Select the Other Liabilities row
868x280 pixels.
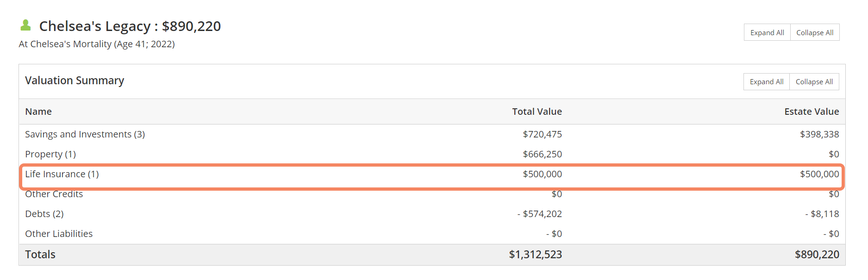point(432,234)
